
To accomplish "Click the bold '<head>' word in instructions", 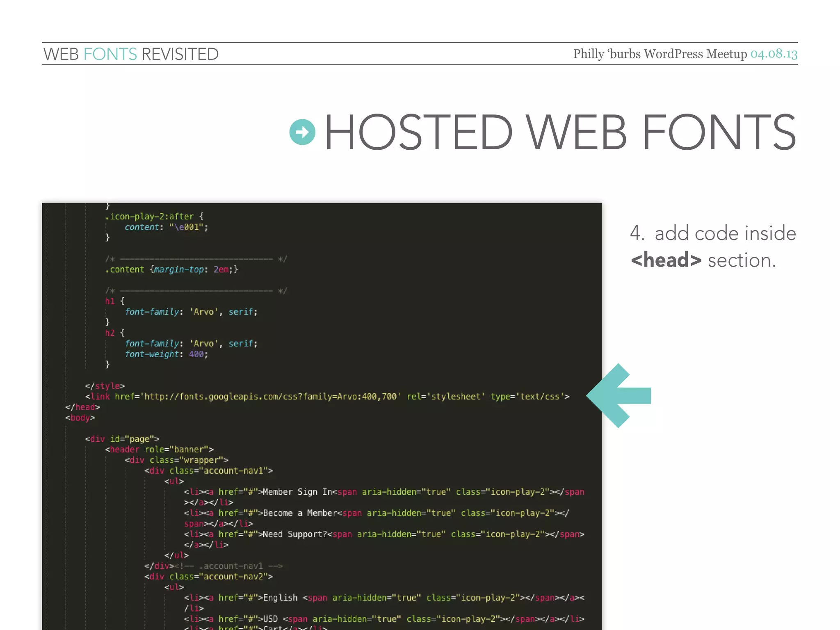I will coord(666,260).
